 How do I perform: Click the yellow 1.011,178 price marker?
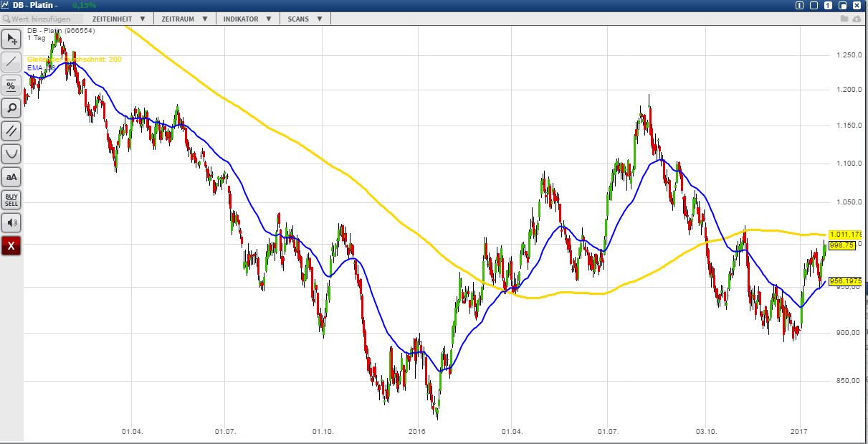844,234
